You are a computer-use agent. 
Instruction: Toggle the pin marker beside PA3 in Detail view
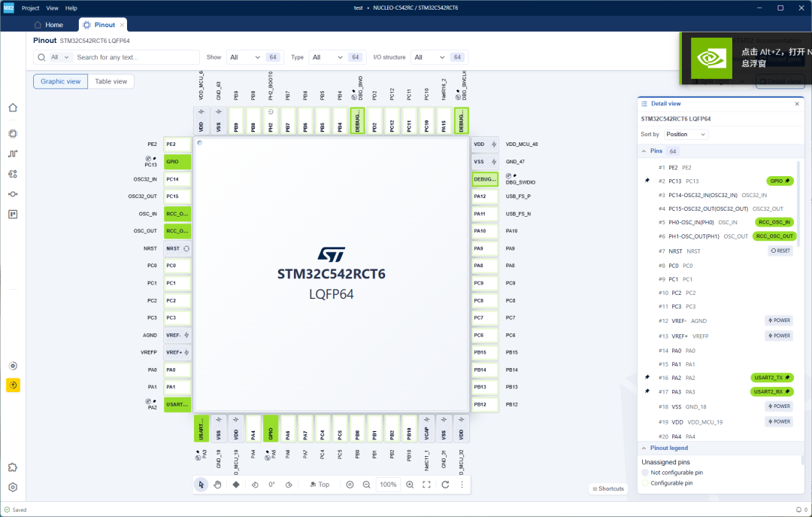click(647, 391)
